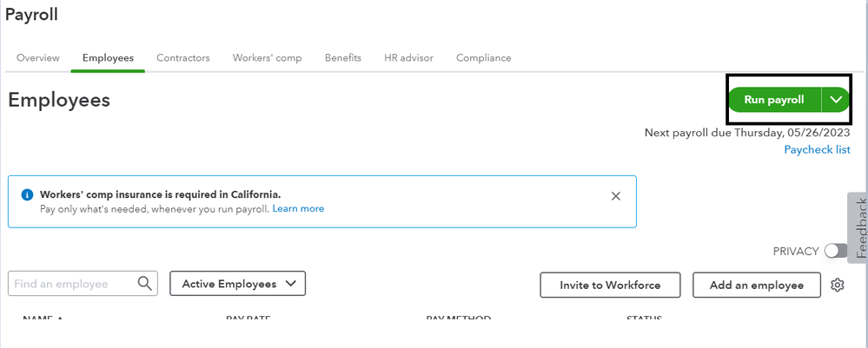Go to the Workers' comp tab
Viewport: 868px width, 348px height.
pyautogui.click(x=268, y=57)
